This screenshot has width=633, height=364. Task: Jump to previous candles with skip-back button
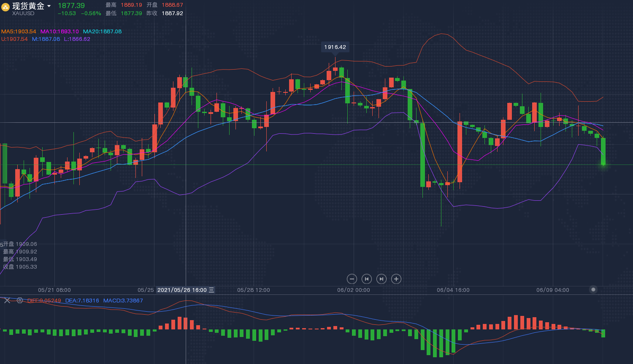coord(367,279)
